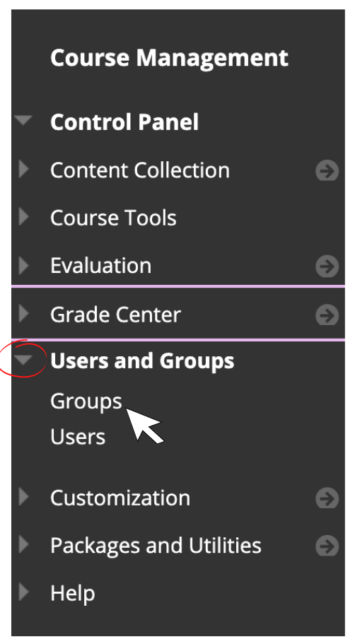Collapse the Users and Groups section triangle
This screenshot has width=360, height=644.
point(23,361)
